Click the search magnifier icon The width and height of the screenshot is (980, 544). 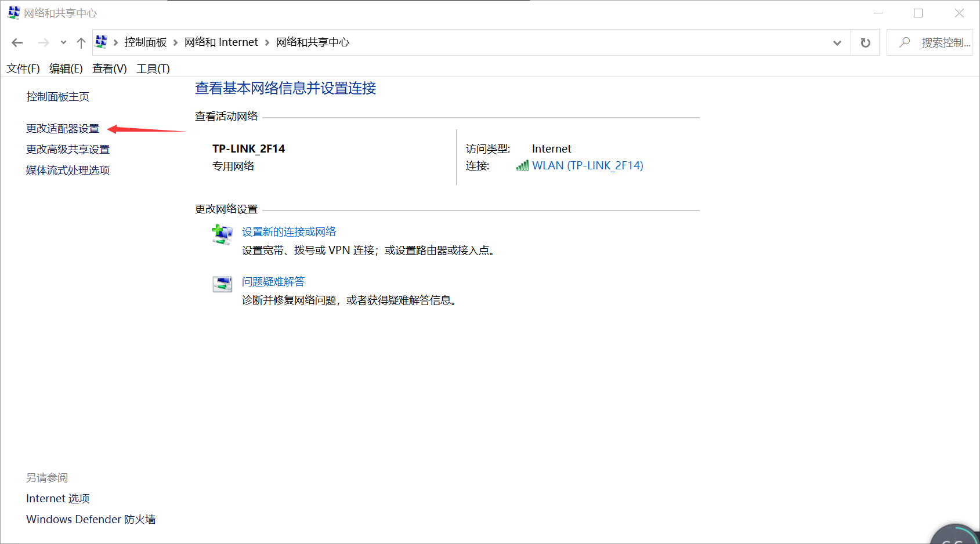pos(905,42)
